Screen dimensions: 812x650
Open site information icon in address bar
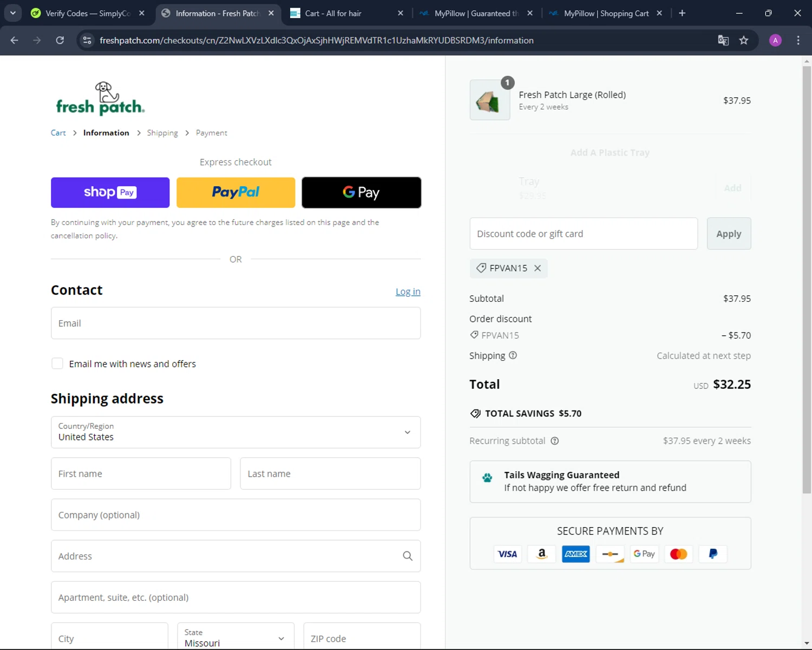87,40
